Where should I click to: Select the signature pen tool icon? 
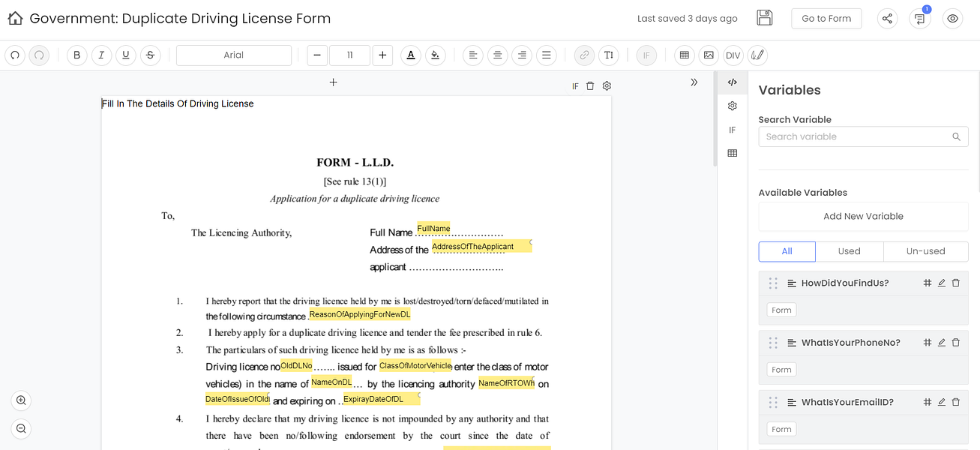point(757,55)
